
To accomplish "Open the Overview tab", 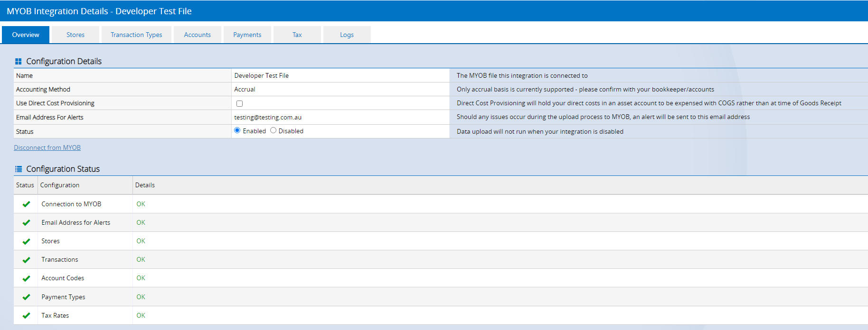I will 26,35.
